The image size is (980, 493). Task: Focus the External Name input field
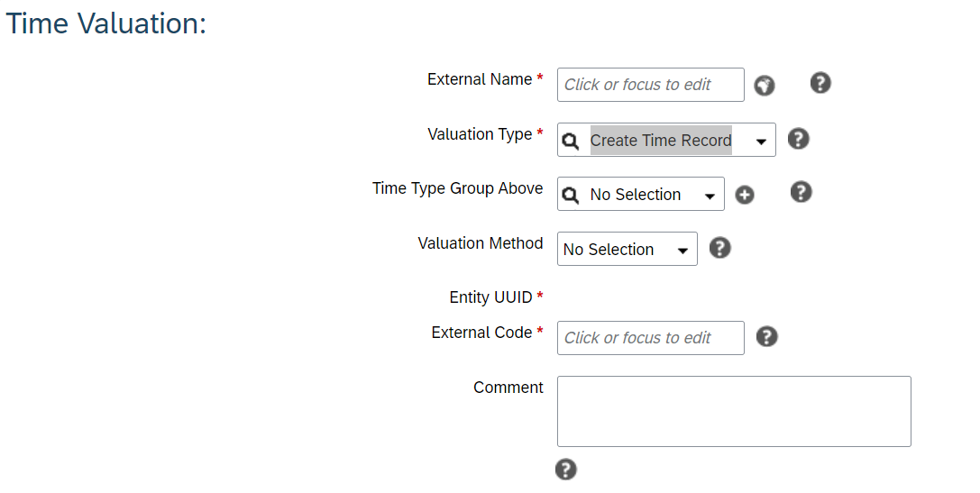tap(651, 85)
